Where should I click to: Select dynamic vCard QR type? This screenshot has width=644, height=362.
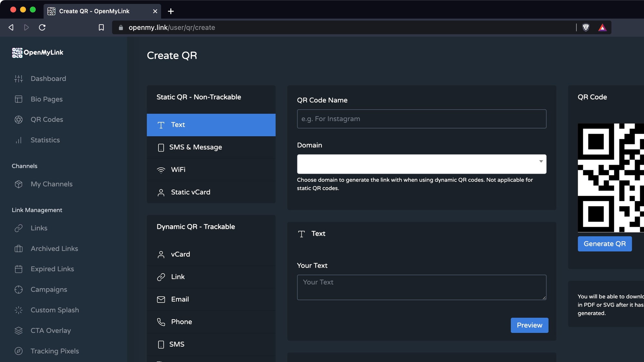coord(211,255)
